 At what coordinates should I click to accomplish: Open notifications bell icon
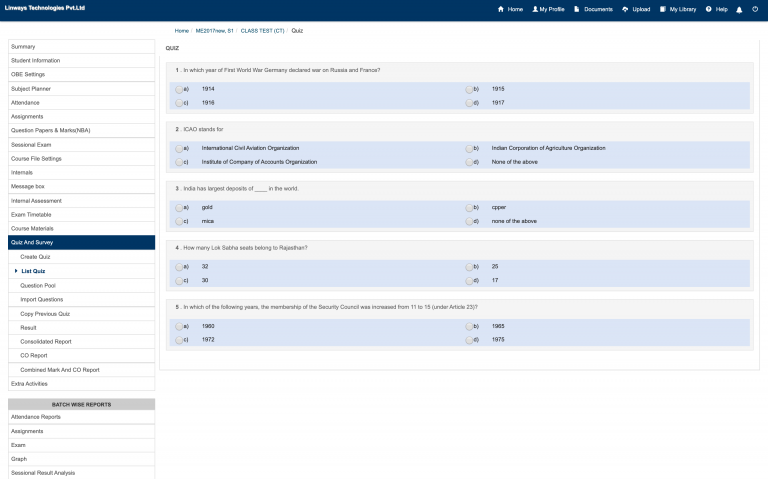click(738, 9)
